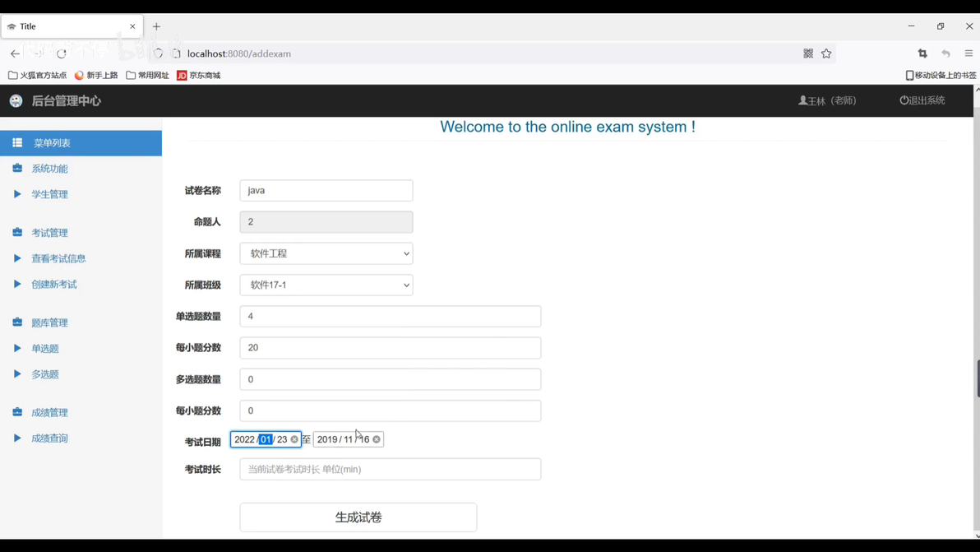Click the 题库管理 briefcase icon
This screenshot has height=552, width=980.
click(17, 322)
